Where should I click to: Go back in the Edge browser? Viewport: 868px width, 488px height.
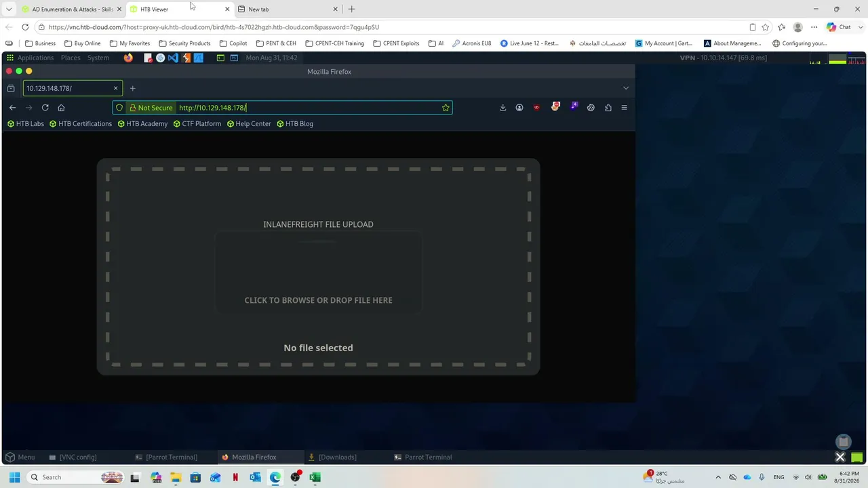[x=9, y=27]
